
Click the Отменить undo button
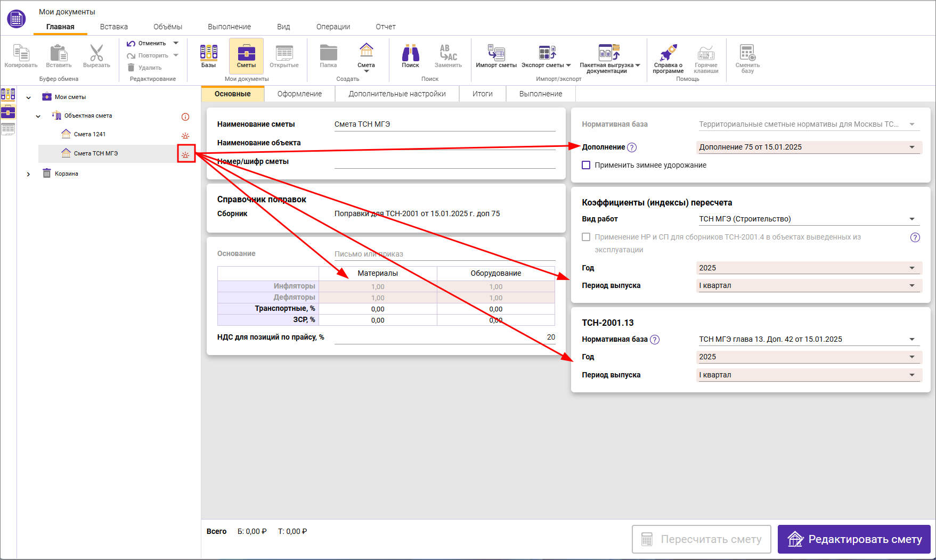(x=146, y=43)
